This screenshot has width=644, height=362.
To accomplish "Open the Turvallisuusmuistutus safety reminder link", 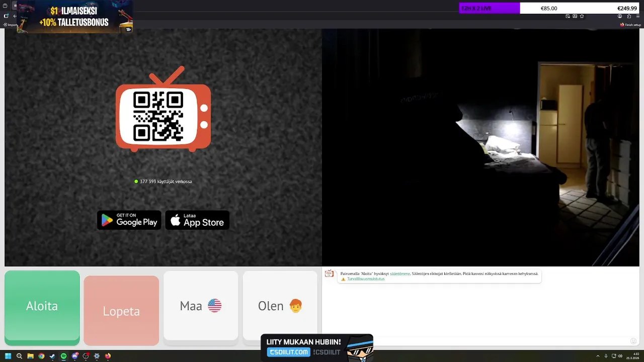I will click(366, 279).
